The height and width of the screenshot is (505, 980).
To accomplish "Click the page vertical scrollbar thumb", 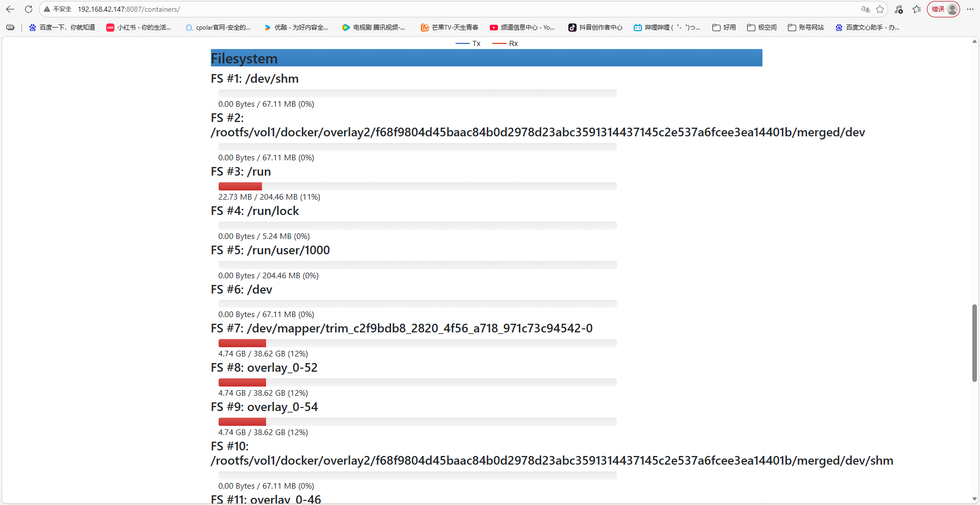I will point(974,343).
